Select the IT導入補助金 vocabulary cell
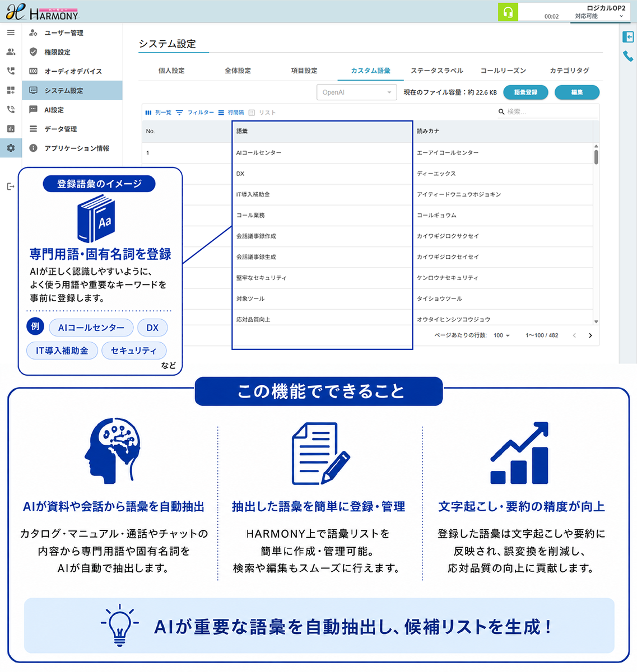This screenshot has height=672, width=637. [322, 194]
